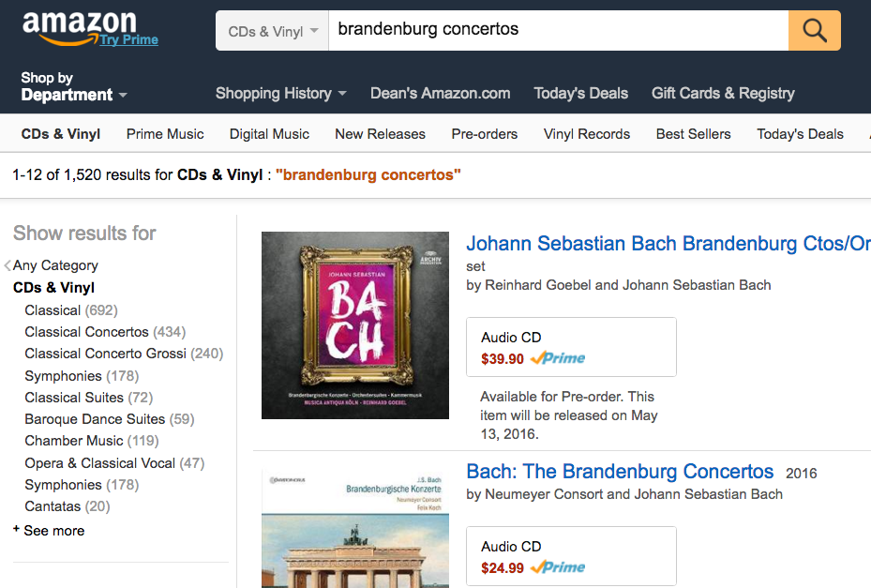Open Bach: The Brandenburg Concertos title link

(620, 472)
